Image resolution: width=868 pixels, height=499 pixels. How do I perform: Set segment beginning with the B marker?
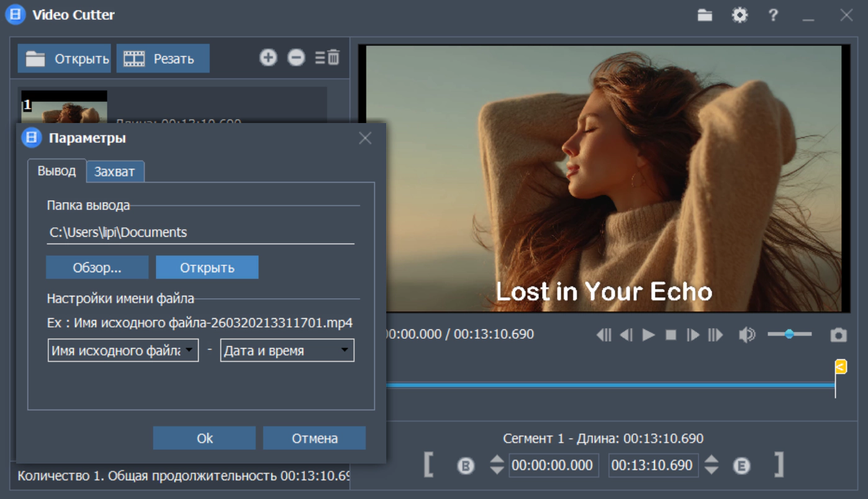[x=466, y=465]
